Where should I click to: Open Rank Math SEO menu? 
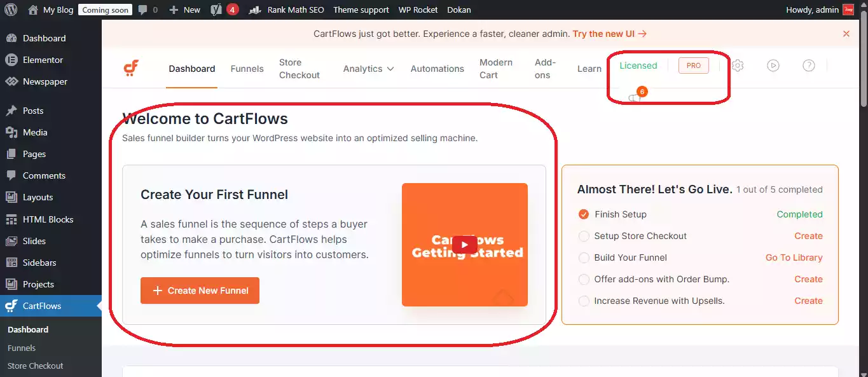[286, 10]
